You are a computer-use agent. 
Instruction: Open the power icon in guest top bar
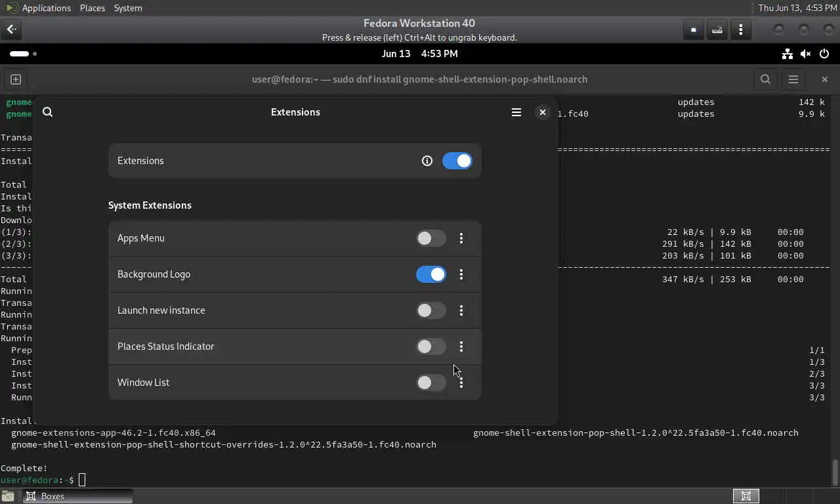[824, 54]
